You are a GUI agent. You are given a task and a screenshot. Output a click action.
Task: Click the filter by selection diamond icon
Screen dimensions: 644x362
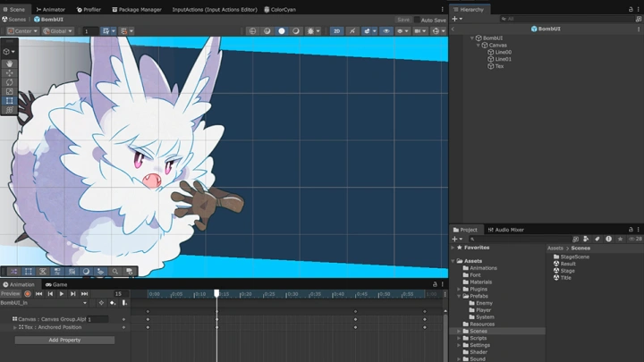[101, 303]
